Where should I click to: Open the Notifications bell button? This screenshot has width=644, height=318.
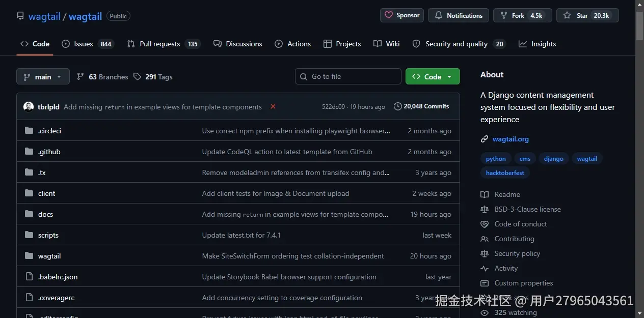pyautogui.click(x=459, y=15)
